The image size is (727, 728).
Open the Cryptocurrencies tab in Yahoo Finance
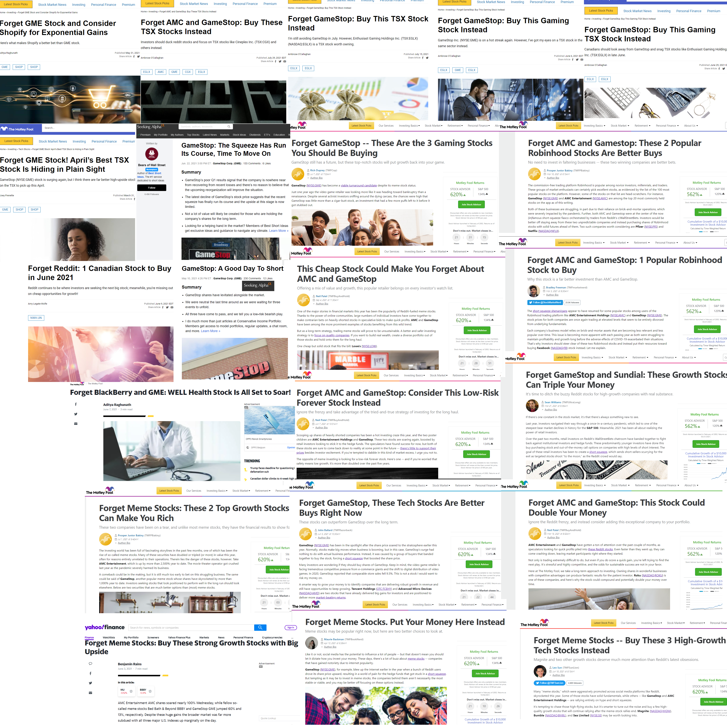[272, 637]
